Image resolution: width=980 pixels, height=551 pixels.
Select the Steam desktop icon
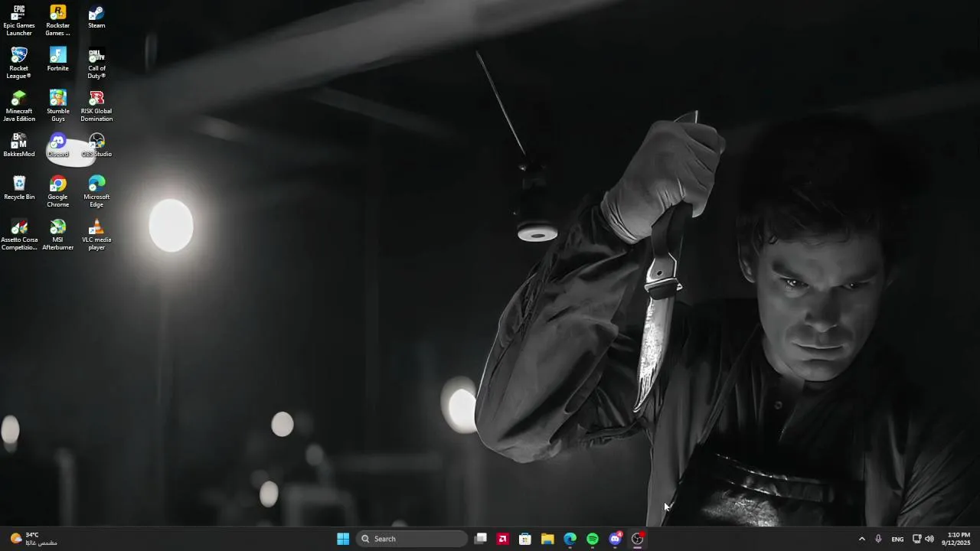pyautogui.click(x=96, y=17)
